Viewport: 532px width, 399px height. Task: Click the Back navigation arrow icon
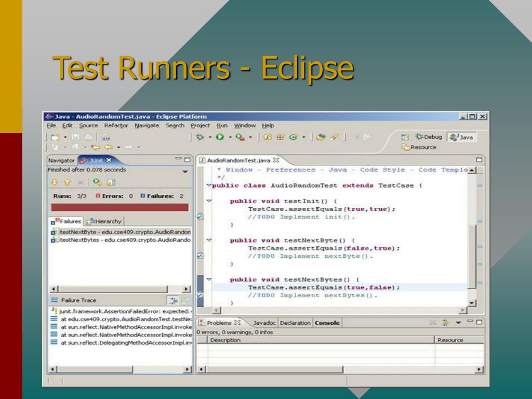[108, 147]
